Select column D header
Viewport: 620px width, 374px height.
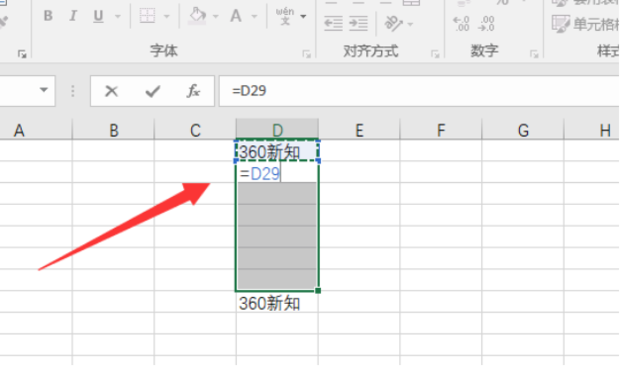278,130
